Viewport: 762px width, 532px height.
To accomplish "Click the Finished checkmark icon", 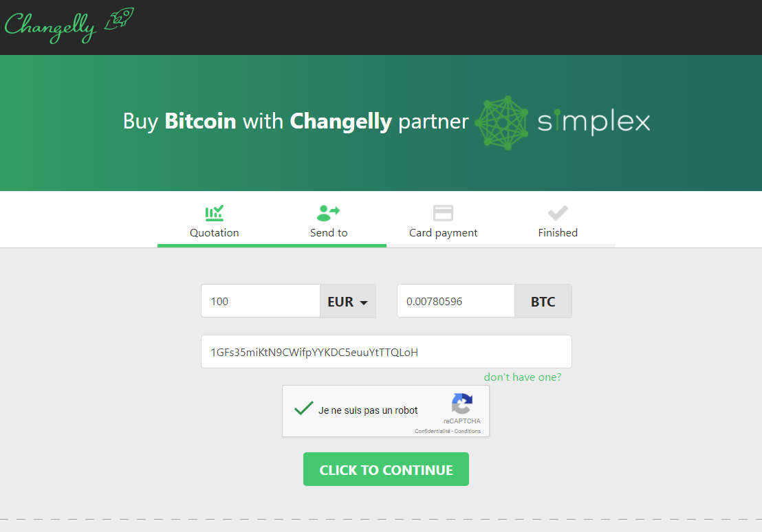I will coord(558,213).
